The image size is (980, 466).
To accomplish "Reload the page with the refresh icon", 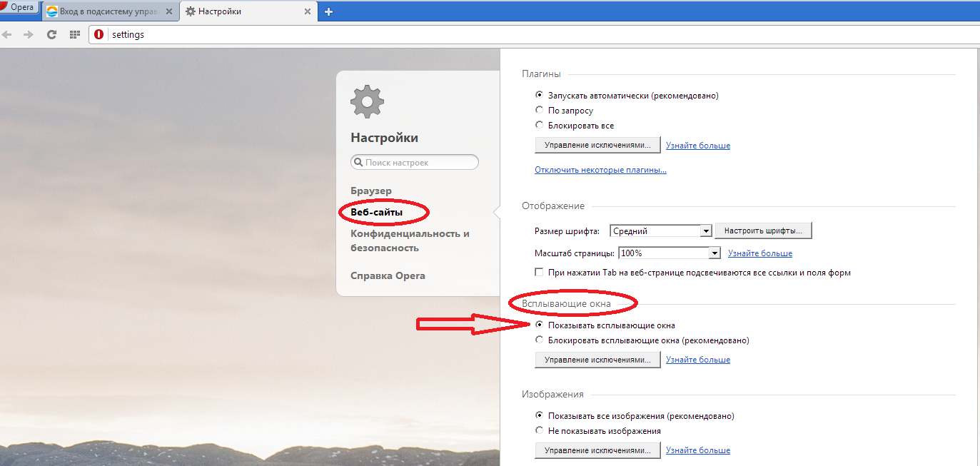I will [51, 34].
